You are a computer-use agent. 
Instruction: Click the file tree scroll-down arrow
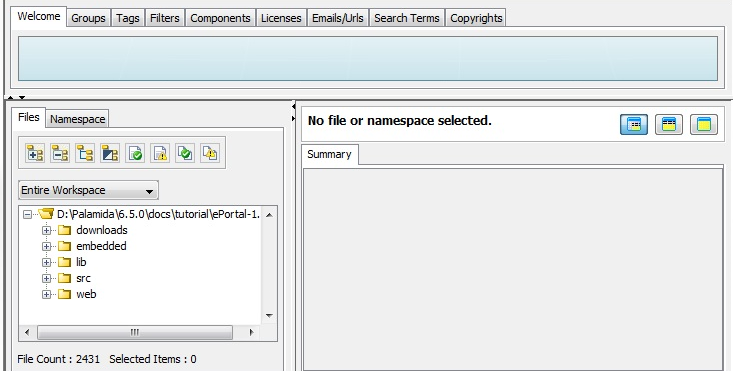pyautogui.click(x=269, y=315)
